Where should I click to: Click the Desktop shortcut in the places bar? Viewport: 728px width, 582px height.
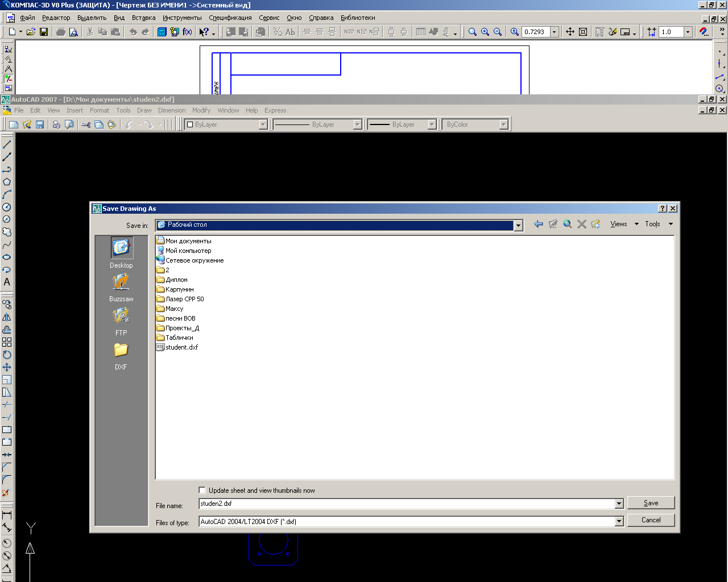121,253
